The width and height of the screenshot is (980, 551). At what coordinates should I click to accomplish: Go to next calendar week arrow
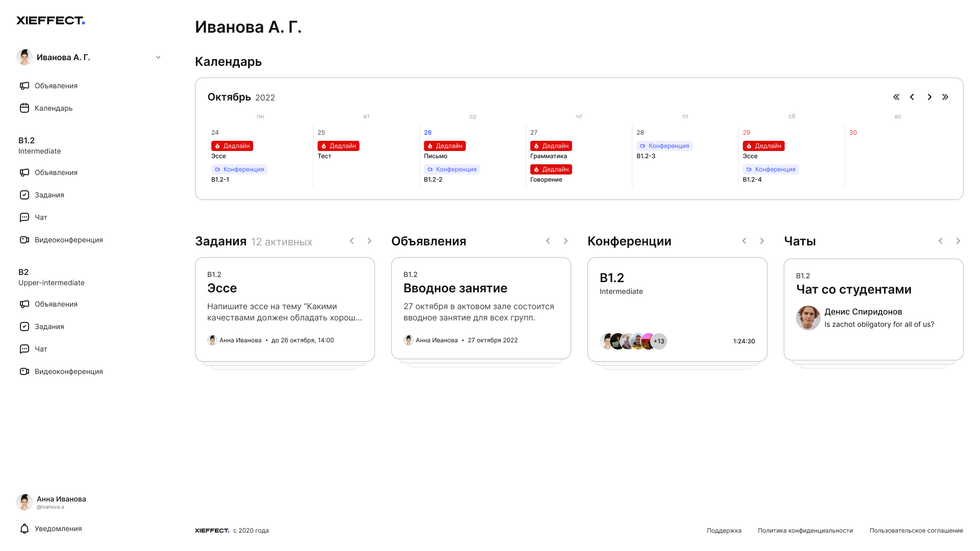point(929,97)
